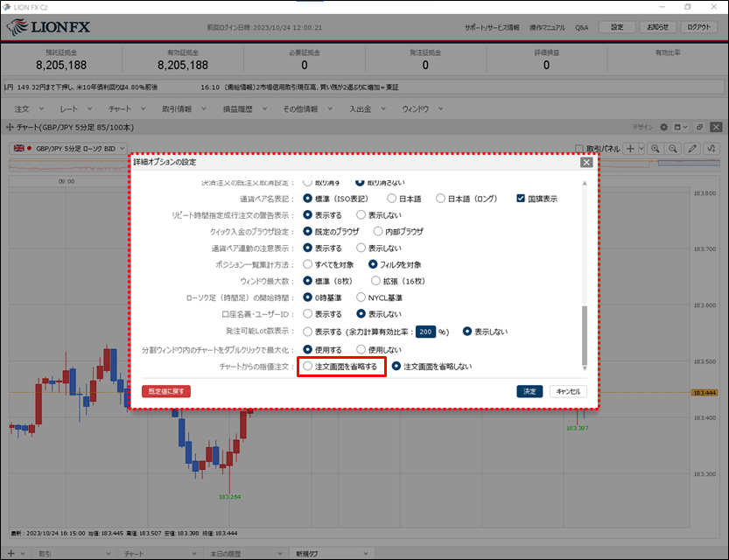Open the ウィンドウ menu
Viewport: 729px width, 560px height.
click(423, 108)
